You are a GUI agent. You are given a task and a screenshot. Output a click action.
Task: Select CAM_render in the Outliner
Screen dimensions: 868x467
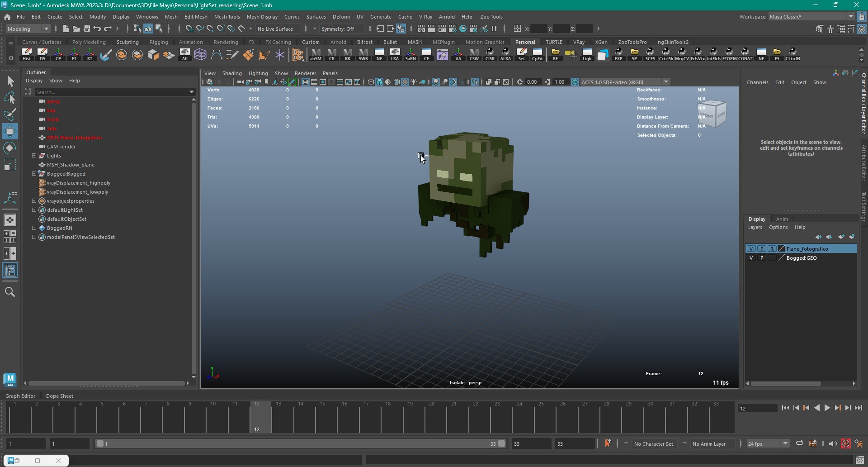point(61,147)
